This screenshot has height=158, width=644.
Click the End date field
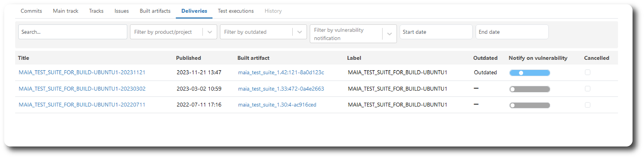[x=512, y=32]
